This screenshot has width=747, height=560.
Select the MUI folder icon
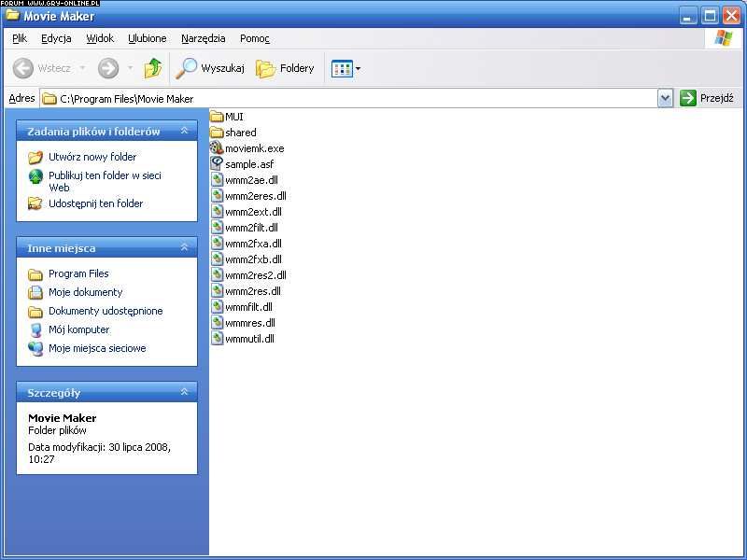coord(217,116)
